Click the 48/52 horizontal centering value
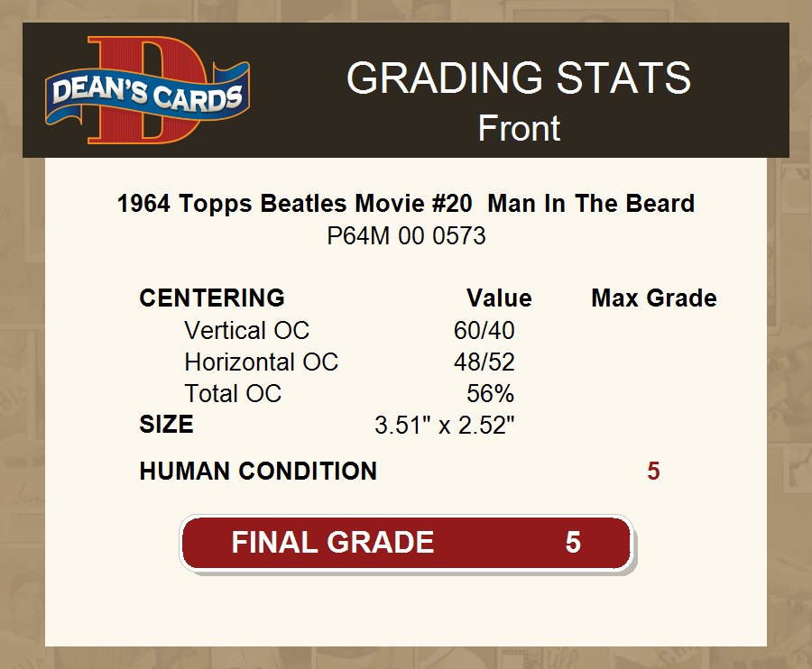The height and width of the screenshot is (669, 812). tap(484, 362)
